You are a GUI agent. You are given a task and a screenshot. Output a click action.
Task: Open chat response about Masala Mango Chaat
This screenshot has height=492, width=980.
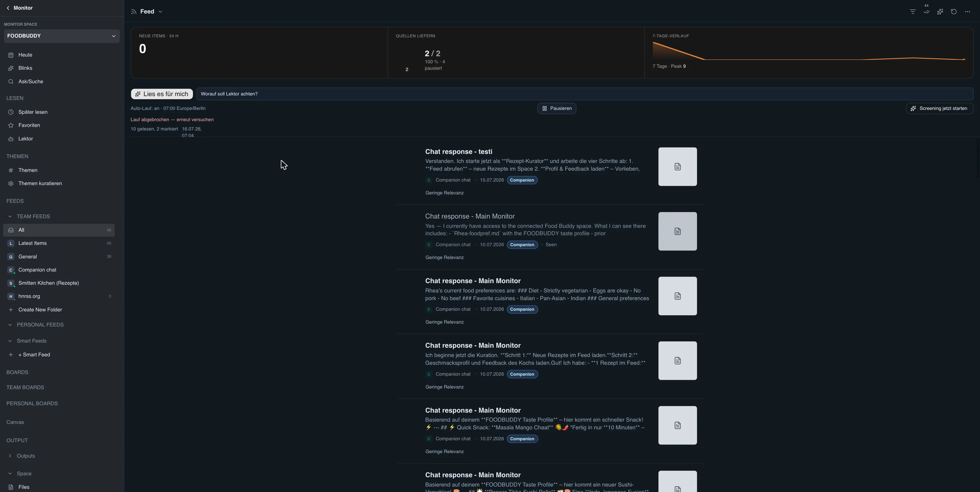473,410
